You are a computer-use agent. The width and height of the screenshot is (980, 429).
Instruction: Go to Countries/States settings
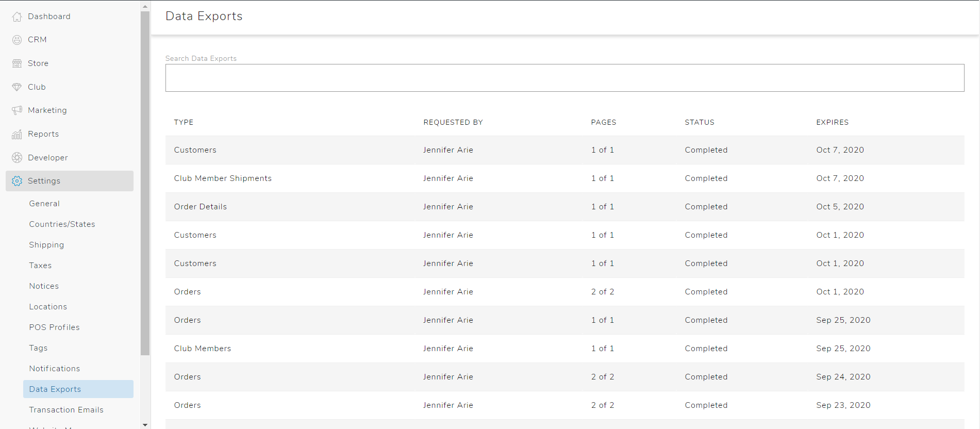(62, 224)
